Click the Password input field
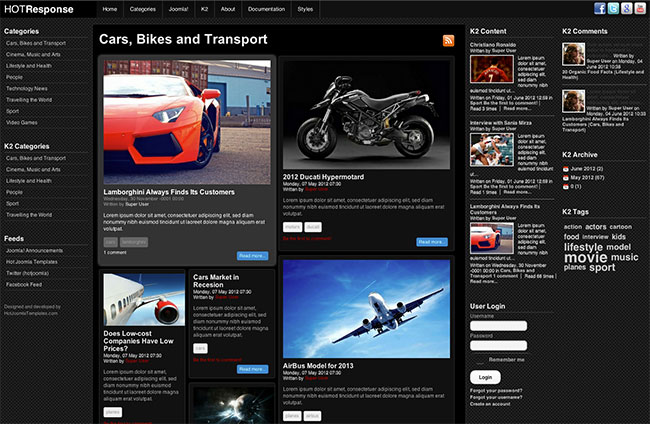650x424 pixels. point(498,345)
